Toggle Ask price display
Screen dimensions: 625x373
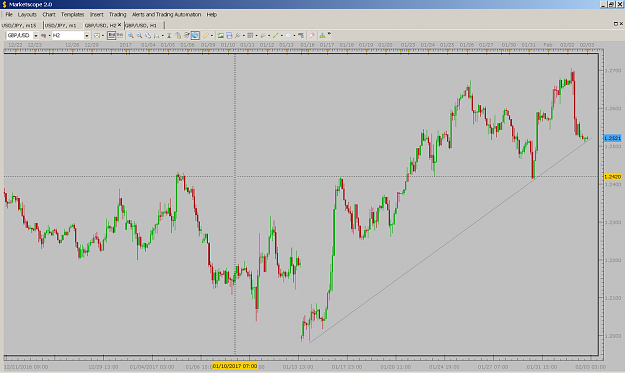pyautogui.click(x=120, y=35)
